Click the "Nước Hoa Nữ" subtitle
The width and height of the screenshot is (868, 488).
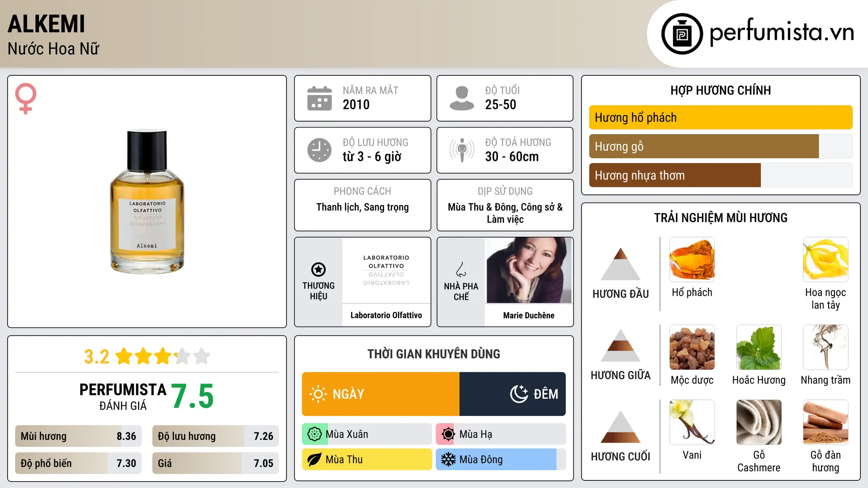(53, 49)
